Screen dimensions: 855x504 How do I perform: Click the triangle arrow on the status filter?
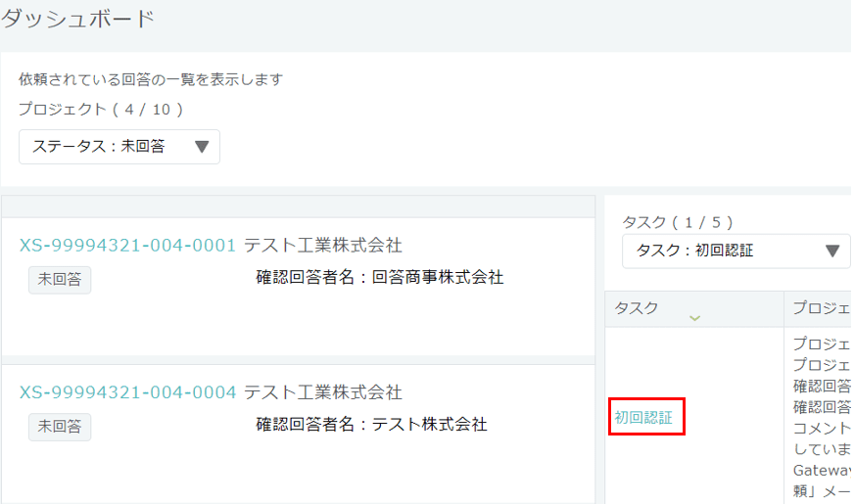tap(203, 147)
